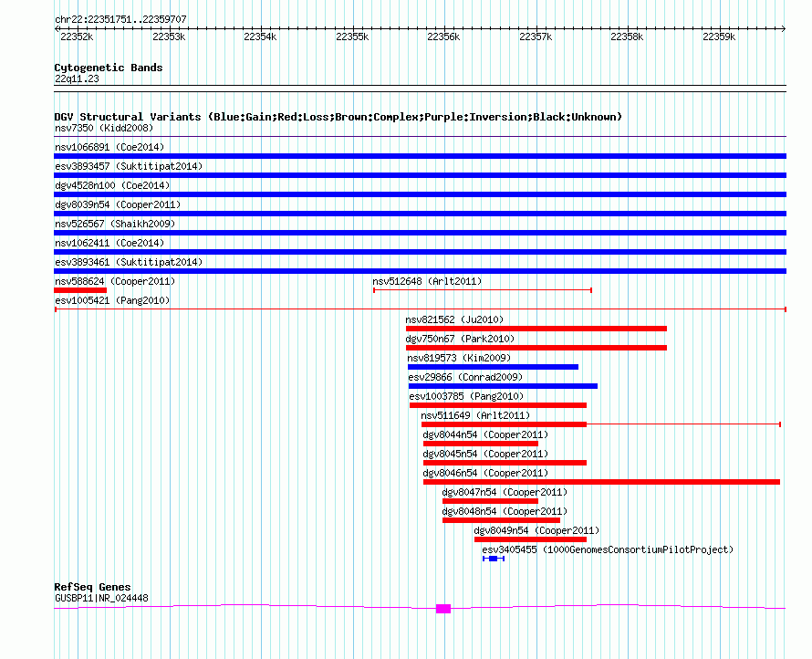The width and height of the screenshot is (812, 659).
Task: Click the blue gain bar under esv29866
Action: point(503,386)
